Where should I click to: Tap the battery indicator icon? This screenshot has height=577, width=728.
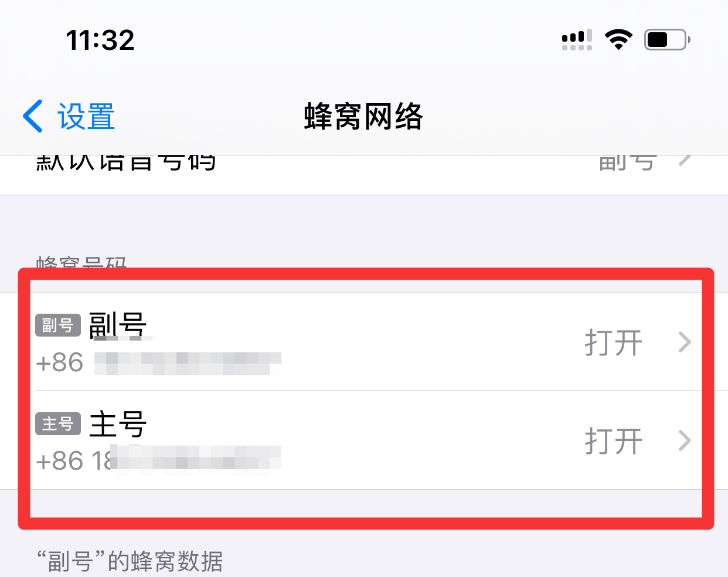[668, 40]
